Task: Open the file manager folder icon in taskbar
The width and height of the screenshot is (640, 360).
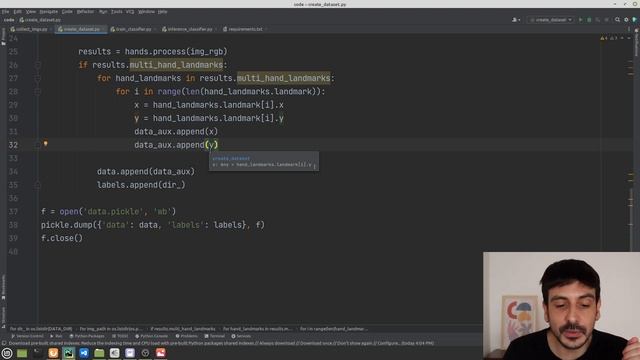Action: (99, 353)
